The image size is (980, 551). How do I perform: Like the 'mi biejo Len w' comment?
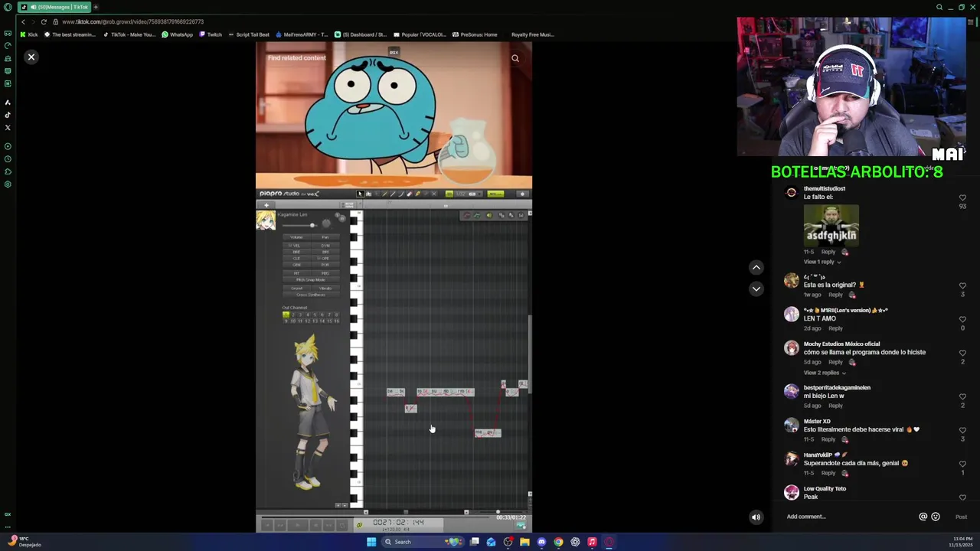(962, 396)
